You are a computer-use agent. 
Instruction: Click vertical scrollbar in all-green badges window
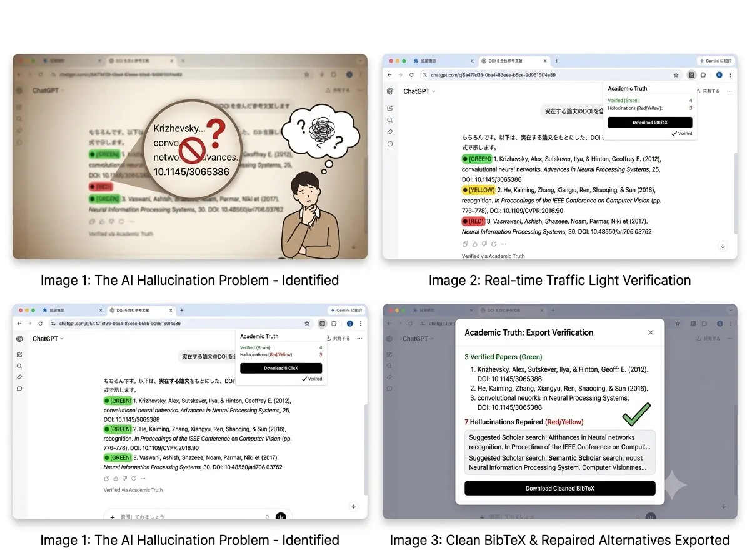[366, 450]
